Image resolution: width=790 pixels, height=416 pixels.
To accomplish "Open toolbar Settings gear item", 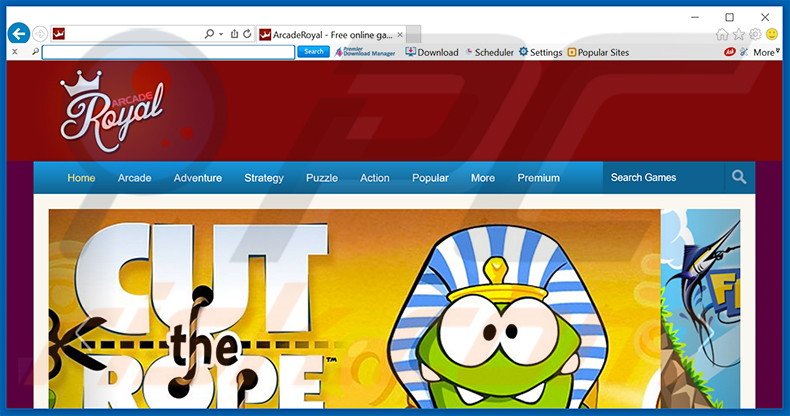I will [541, 52].
